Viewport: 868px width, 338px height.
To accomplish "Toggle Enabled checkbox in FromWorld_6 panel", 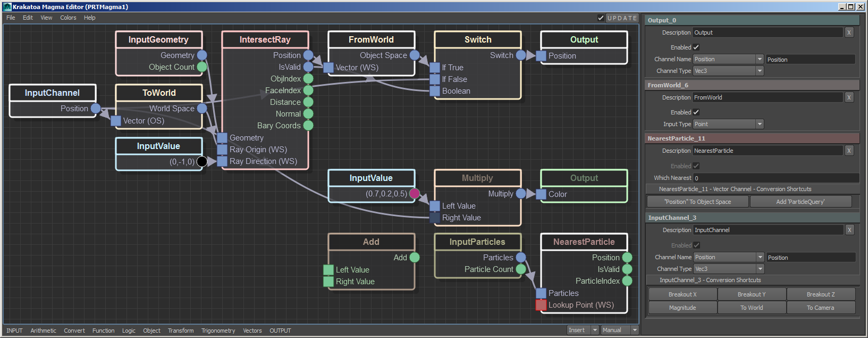I will click(x=696, y=112).
